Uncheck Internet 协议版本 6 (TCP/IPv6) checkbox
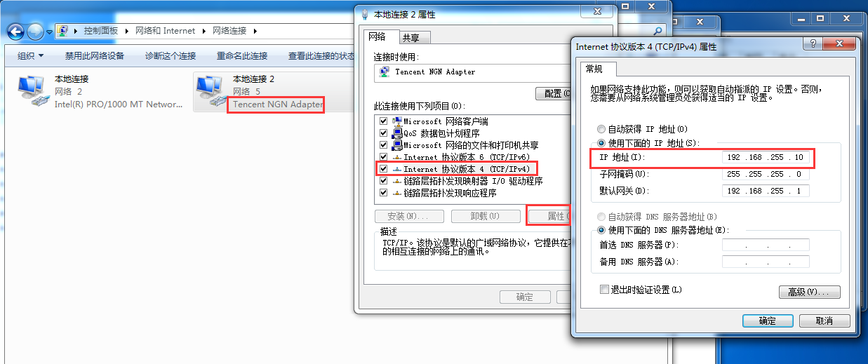Screen dimensions: 868x364 click(383, 157)
